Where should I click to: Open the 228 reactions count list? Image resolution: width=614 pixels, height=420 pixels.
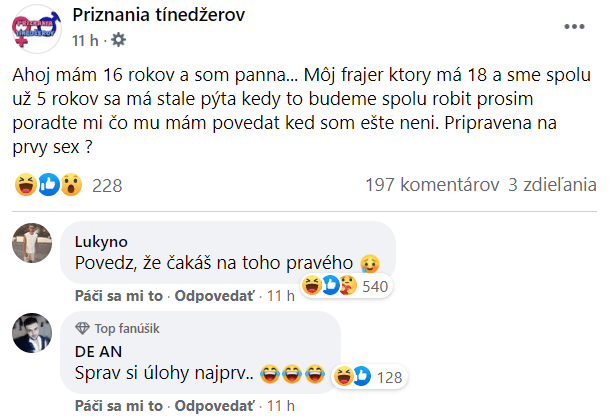click(106, 185)
